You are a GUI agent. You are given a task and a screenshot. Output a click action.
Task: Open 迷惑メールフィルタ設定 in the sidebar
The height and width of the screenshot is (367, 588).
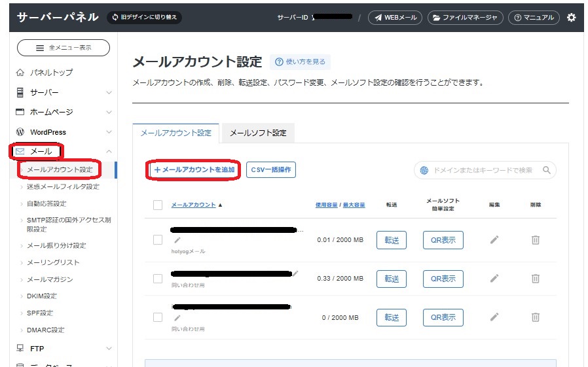[63, 186]
